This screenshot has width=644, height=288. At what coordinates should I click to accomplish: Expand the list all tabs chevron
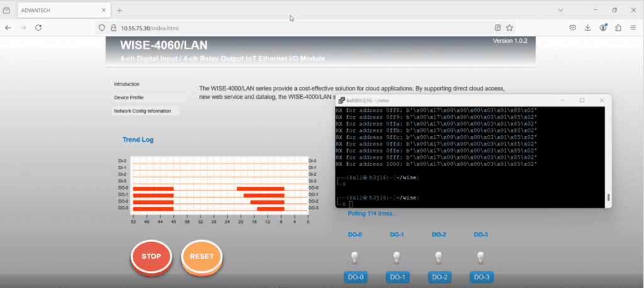(x=560, y=10)
